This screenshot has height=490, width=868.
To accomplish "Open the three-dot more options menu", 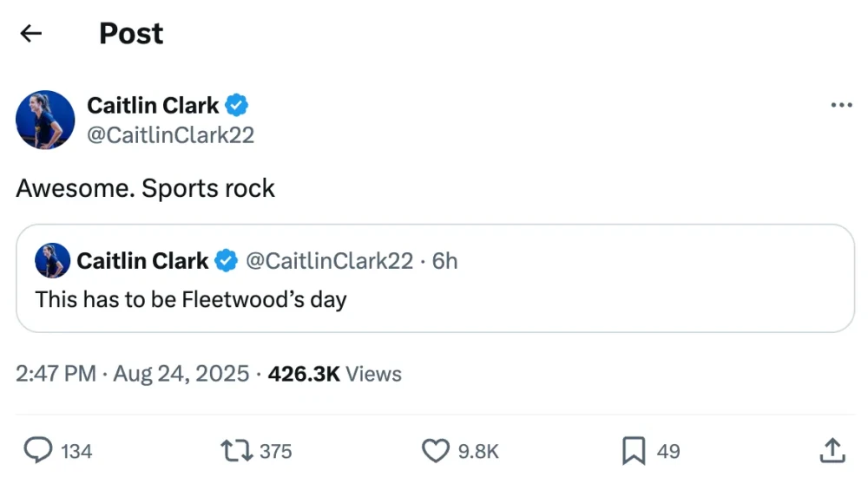I will coord(841,106).
